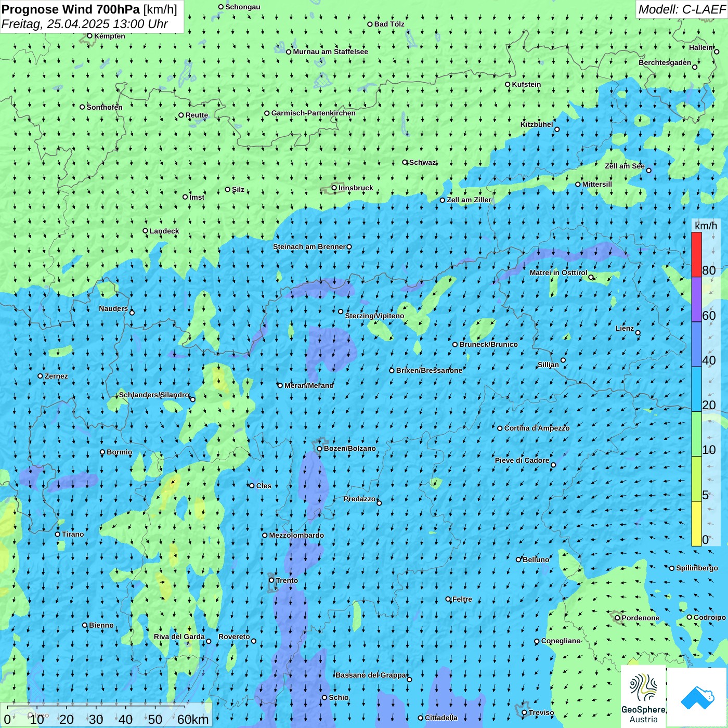Click the Conegliano label

(561, 641)
